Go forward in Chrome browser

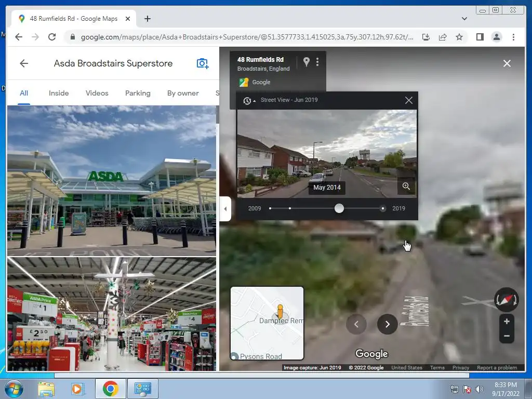tap(35, 37)
